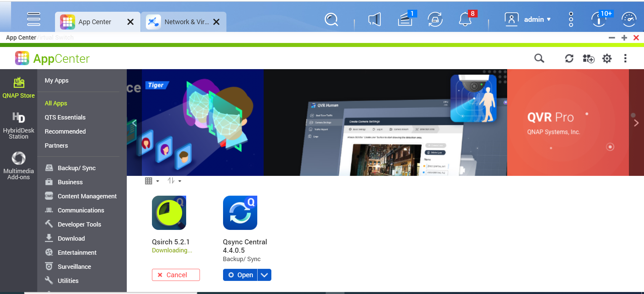The height and width of the screenshot is (294, 644).
Task: Open the three-dot more options in top bar
Action: [571, 19]
